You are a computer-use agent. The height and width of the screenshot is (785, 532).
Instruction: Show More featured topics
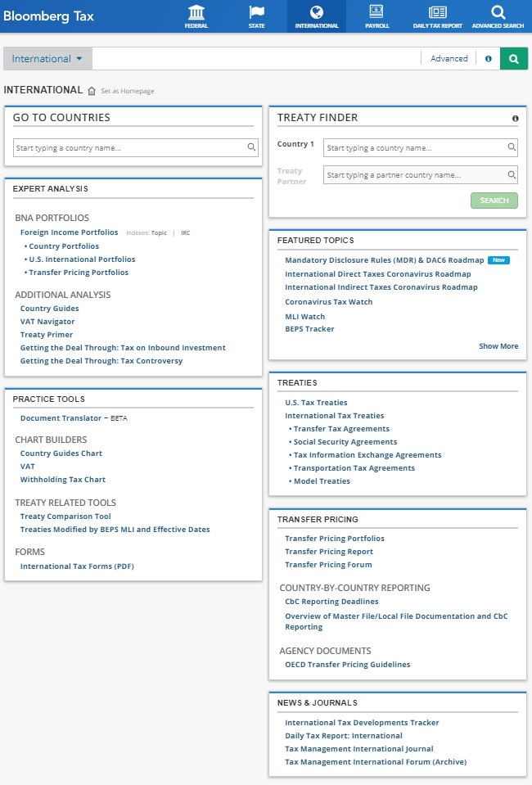[498, 346]
